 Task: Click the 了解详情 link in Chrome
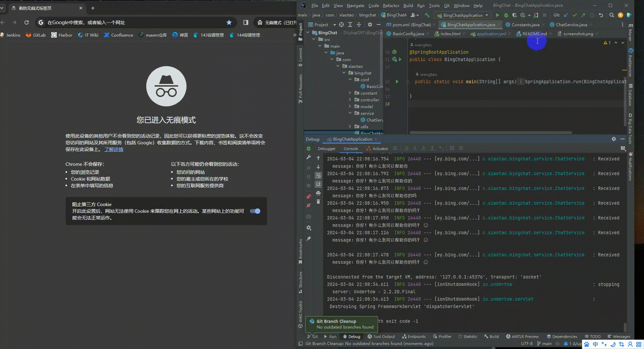pyautogui.click(x=114, y=149)
